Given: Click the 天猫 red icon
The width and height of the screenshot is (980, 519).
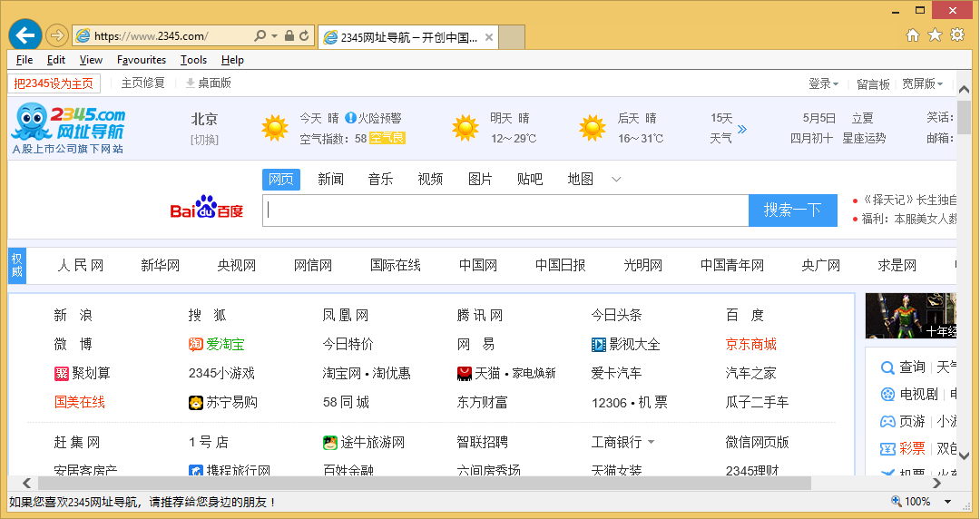Looking at the screenshot, I should [x=465, y=374].
